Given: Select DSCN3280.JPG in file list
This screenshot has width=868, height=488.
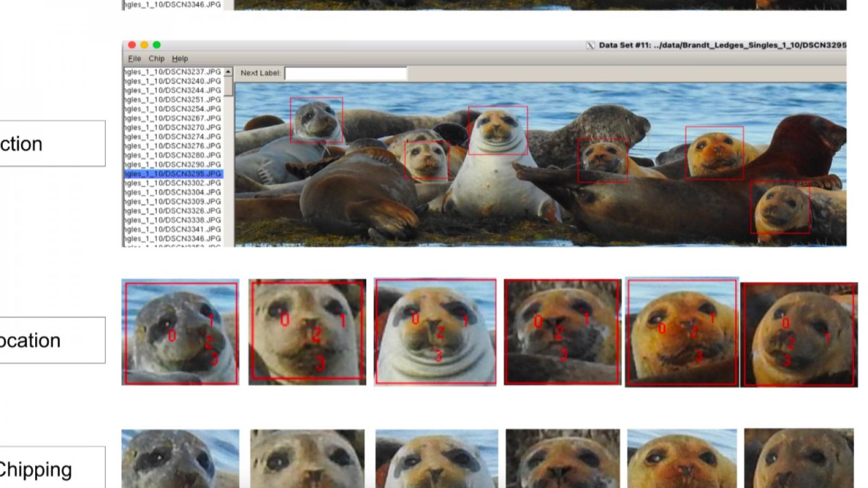Looking at the screenshot, I should 173,155.
